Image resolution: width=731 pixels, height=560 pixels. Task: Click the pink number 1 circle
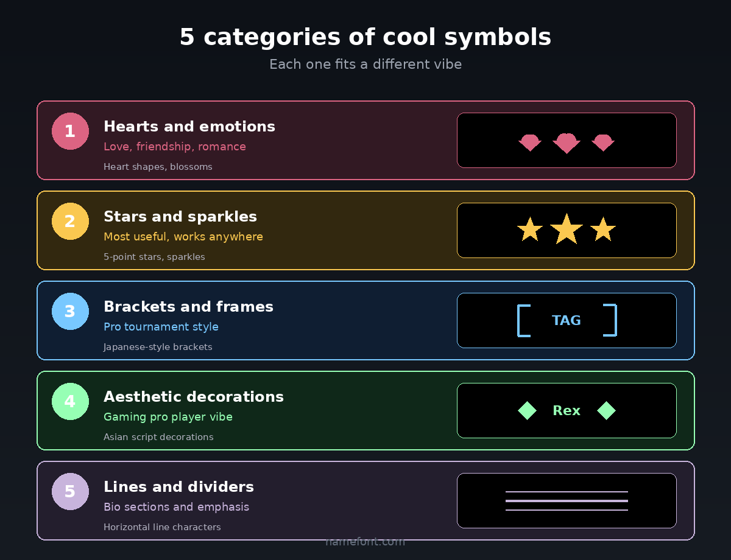(70, 131)
